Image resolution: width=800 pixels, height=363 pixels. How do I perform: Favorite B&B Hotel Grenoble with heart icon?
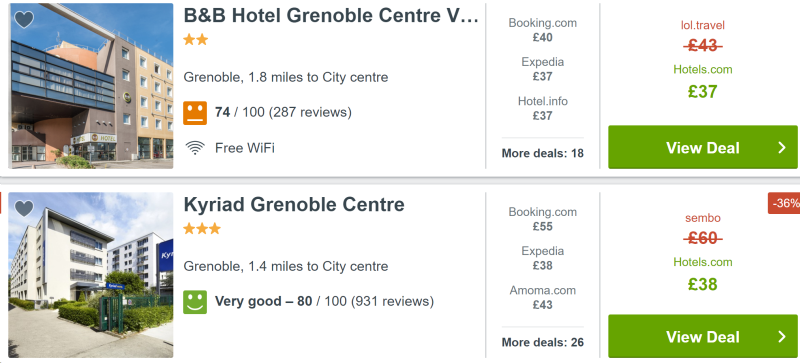[23, 19]
